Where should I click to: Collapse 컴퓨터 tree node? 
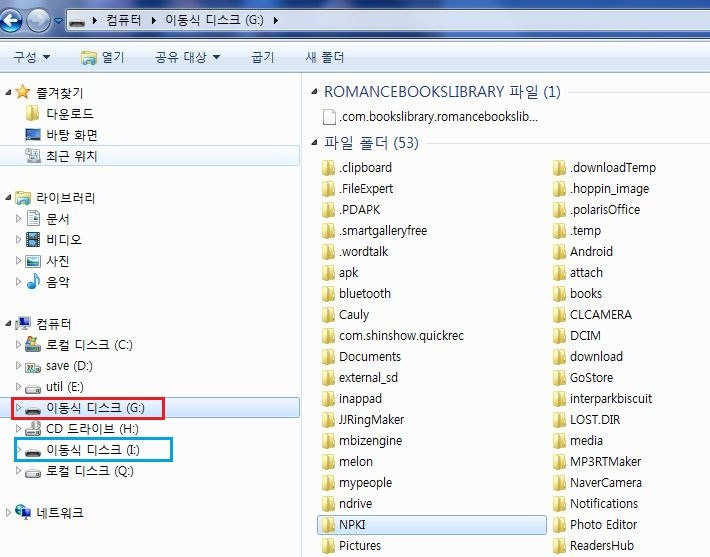click(x=9, y=323)
